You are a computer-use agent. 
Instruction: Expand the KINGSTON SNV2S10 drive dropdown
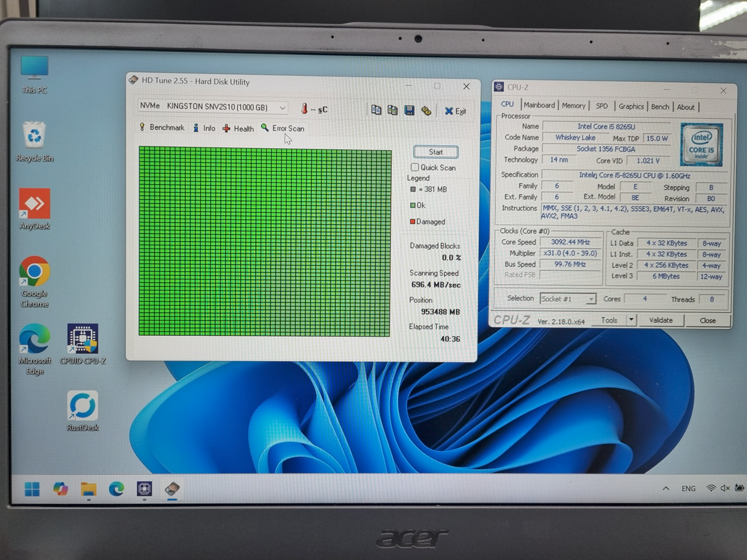click(x=282, y=107)
